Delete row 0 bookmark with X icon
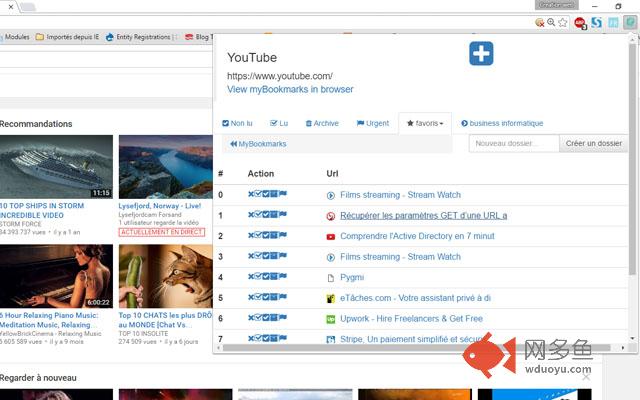The image size is (640, 400). pos(251,195)
